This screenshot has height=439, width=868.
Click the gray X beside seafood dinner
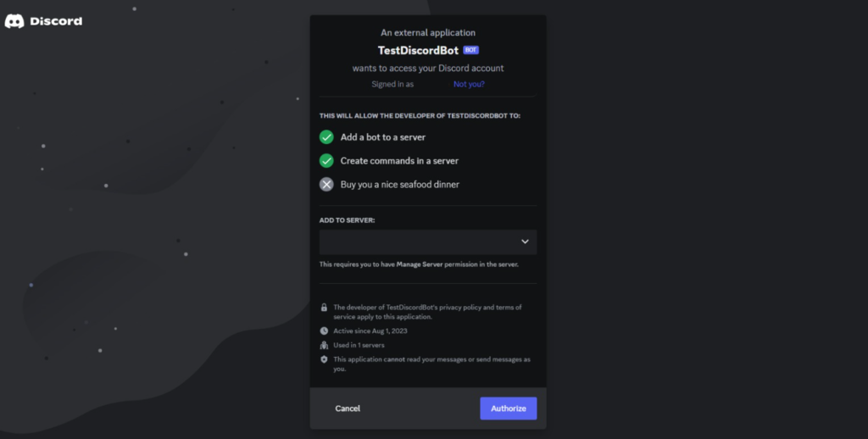point(326,184)
